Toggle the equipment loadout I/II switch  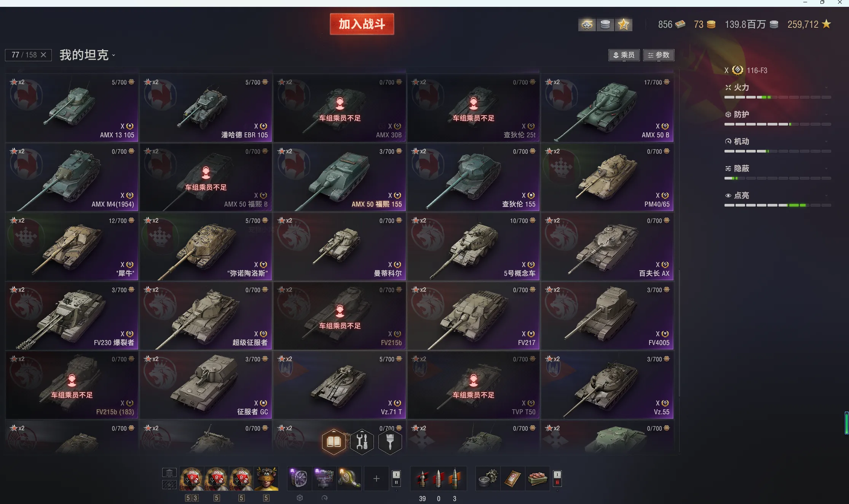tap(396, 479)
